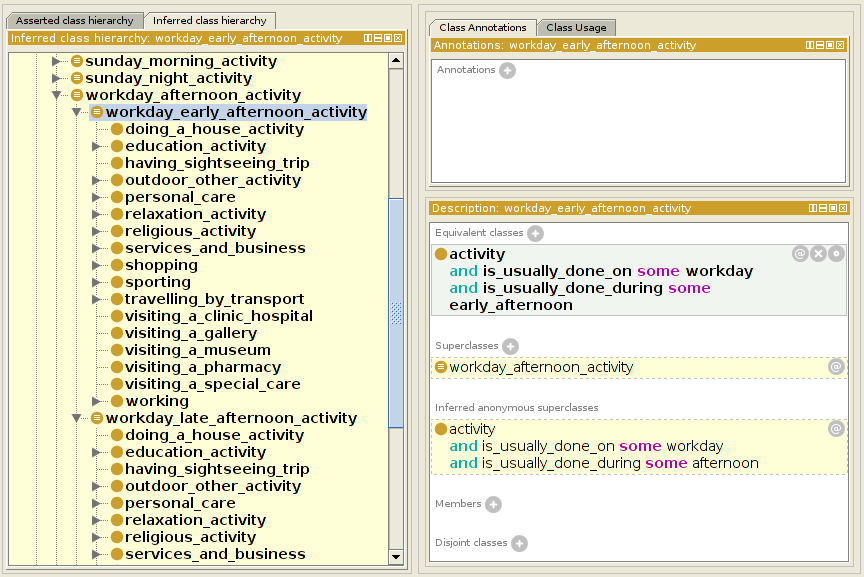Expand the sunday_morning_activity tree node
The height and width of the screenshot is (577, 864).
pyautogui.click(x=57, y=61)
